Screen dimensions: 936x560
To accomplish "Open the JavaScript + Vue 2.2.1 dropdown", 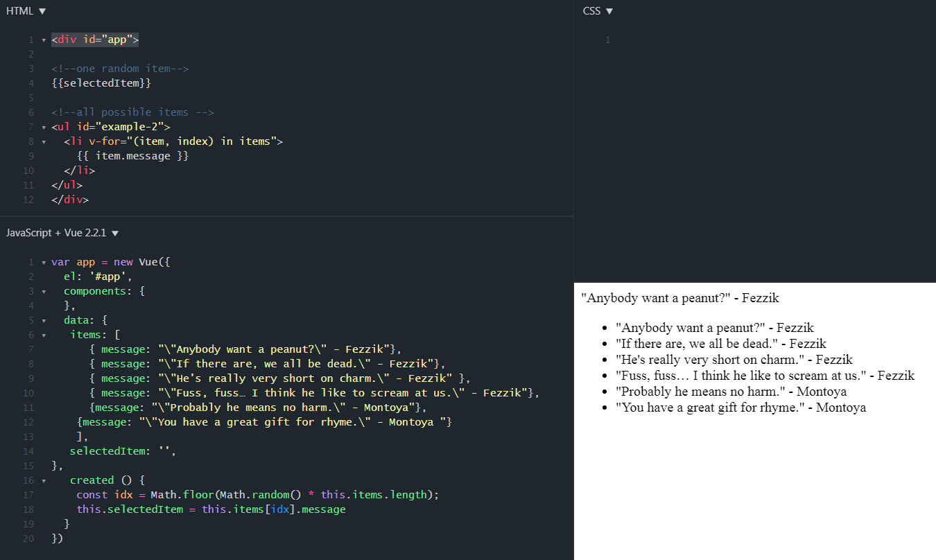I will [x=115, y=233].
